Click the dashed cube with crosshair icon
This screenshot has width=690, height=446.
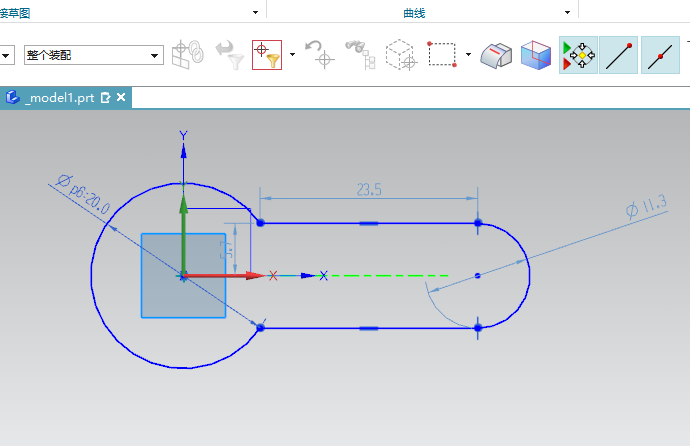tap(401, 55)
